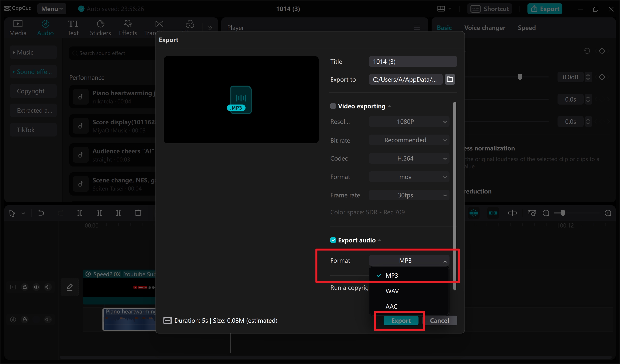Click the delete icon in the timeline toolbar
Screen dimensions: 620x364
point(138,213)
